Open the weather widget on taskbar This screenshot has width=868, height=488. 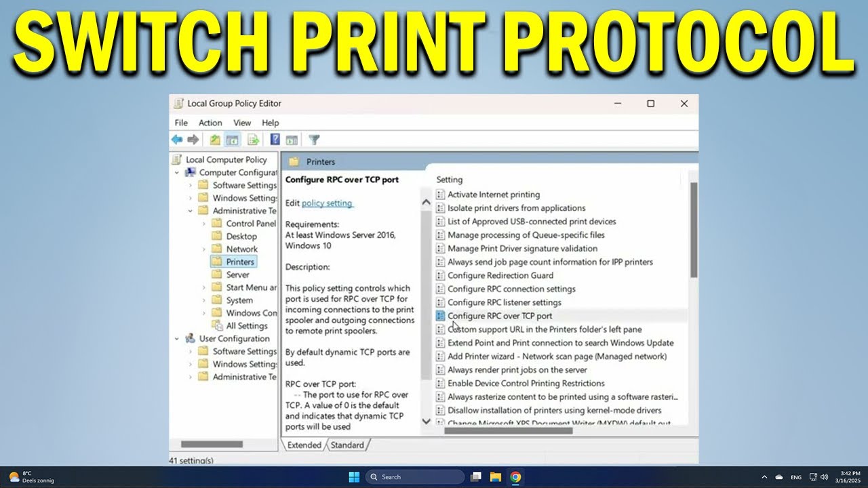click(x=31, y=476)
